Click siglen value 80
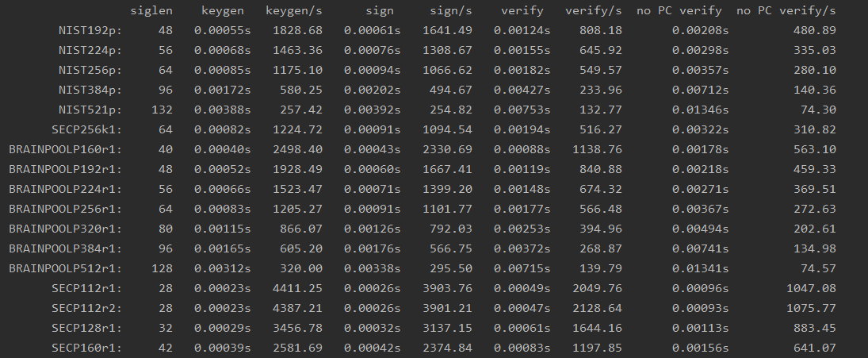 point(166,229)
